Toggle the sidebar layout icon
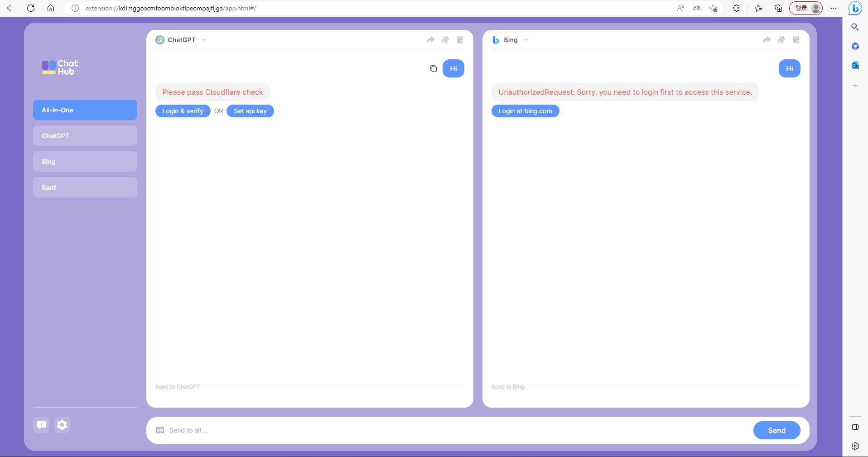868x457 pixels. [855, 427]
